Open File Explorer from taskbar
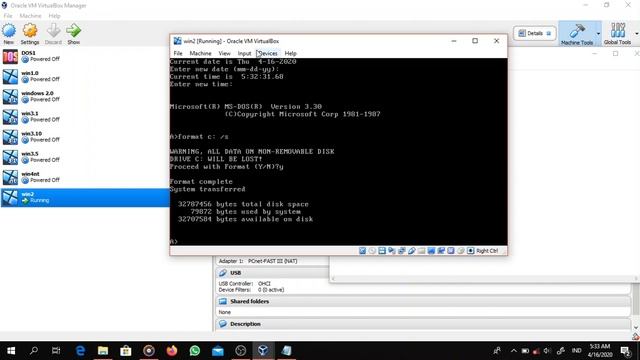The height and width of the screenshot is (360, 640). [103, 351]
